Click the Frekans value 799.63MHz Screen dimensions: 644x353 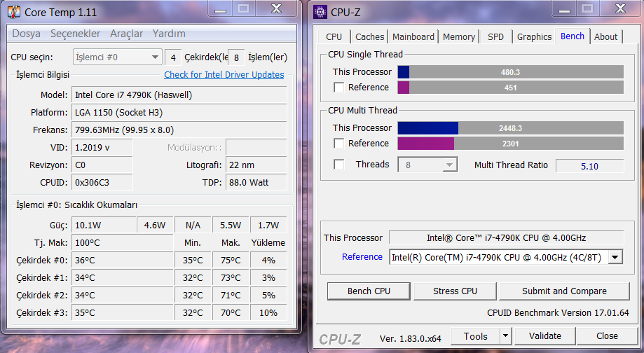click(179, 130)
